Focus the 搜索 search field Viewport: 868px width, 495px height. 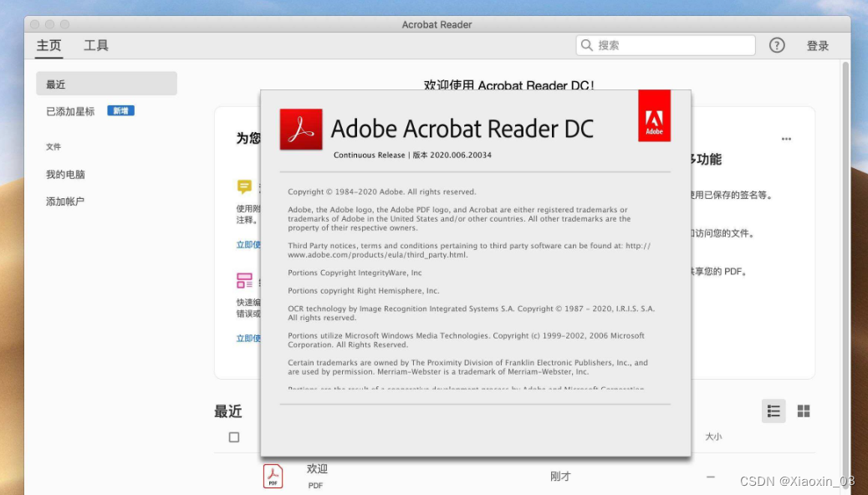tap(666, 45)
